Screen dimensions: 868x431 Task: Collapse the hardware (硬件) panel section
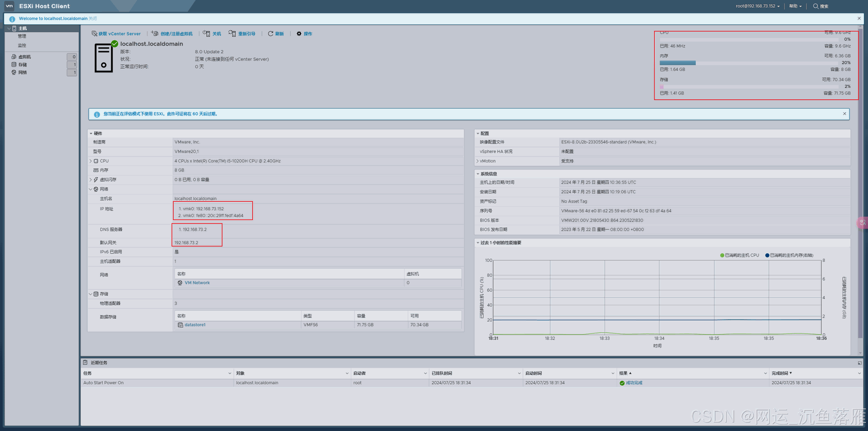point(91,134)
